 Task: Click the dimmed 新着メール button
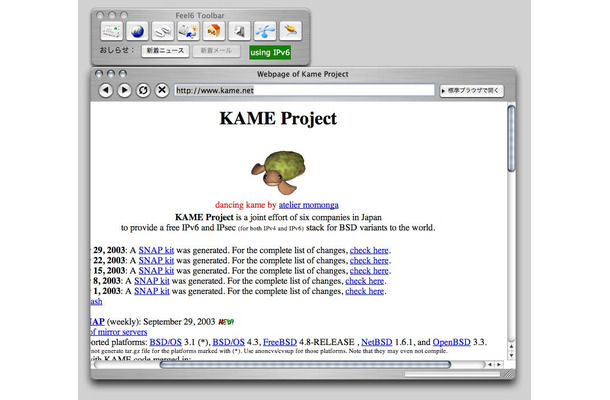coord(216,51)
